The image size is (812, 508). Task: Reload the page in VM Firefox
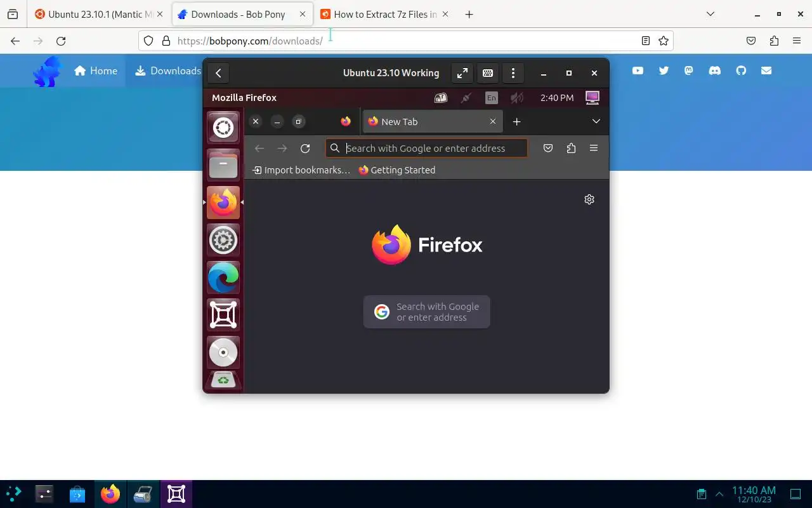(305, 148)
